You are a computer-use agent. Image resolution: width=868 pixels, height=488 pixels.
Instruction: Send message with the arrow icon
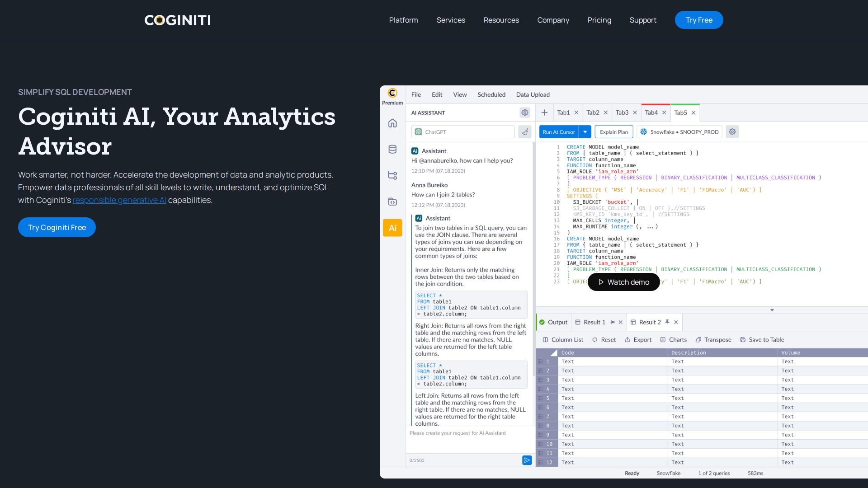click(x=527, y=460)
